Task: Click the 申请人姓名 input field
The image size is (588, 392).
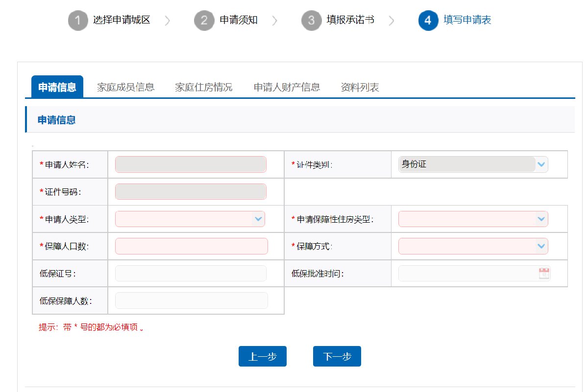Action: click(x=191, y=164)
